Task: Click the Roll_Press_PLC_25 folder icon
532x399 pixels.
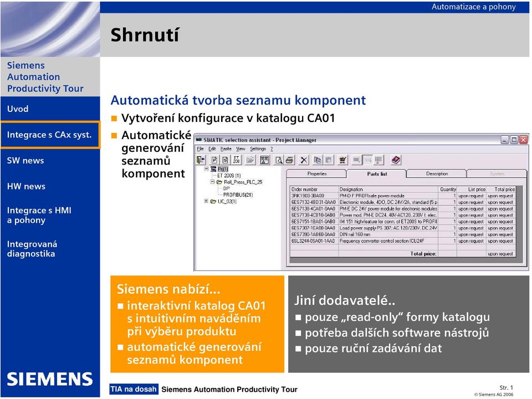Action: click(219, 182)
